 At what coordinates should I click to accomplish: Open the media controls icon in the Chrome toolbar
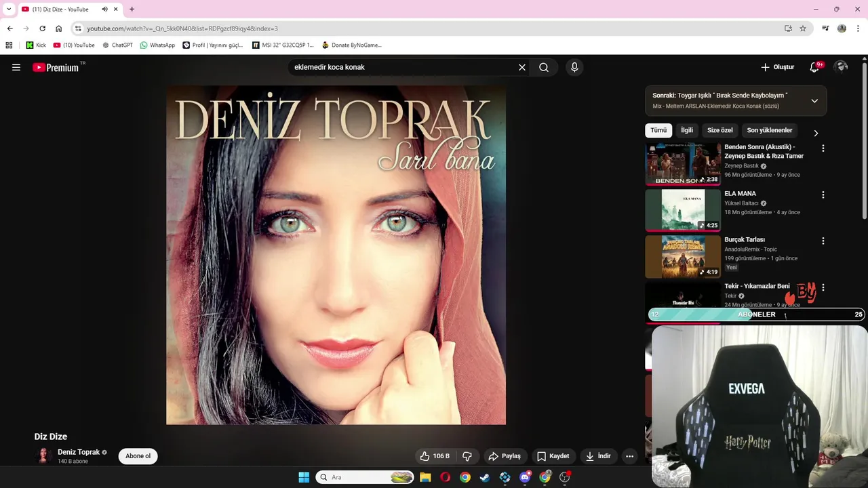(825, 28)
